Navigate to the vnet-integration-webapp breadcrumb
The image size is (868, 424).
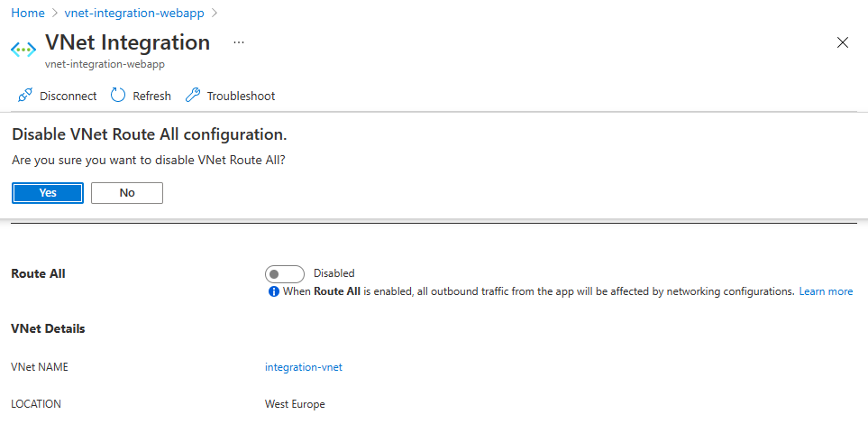134,14
